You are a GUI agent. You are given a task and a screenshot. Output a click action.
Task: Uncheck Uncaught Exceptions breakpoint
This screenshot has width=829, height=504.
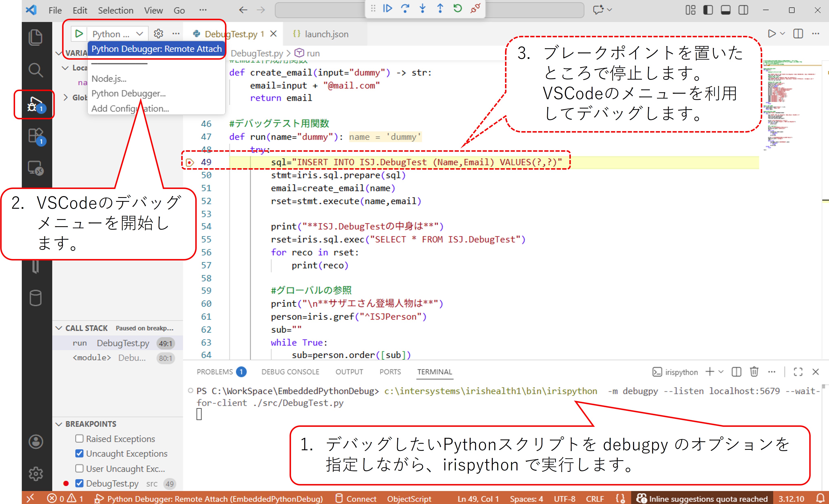click(79, 453)
